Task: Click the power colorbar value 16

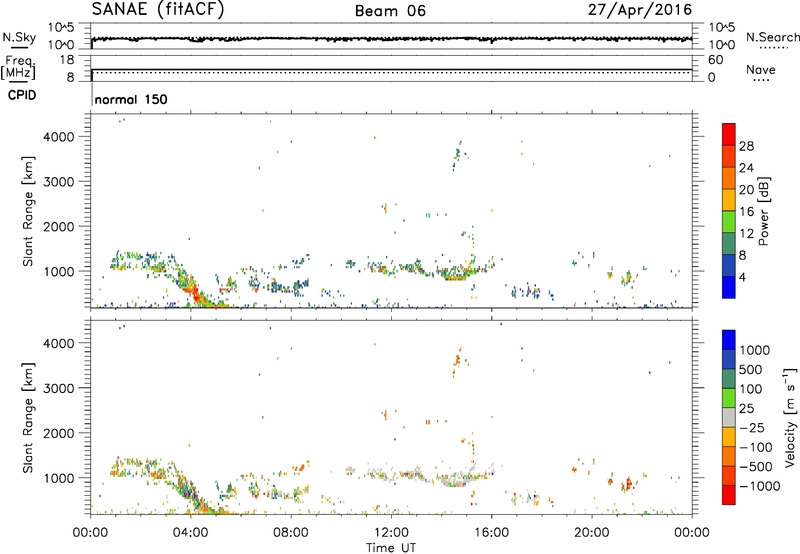Action: pyautogui.click(x=746, y=212)
